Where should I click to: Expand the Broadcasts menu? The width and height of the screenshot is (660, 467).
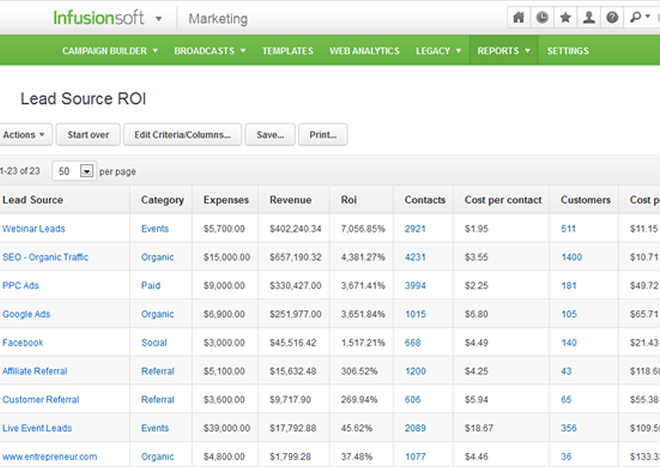210,51
